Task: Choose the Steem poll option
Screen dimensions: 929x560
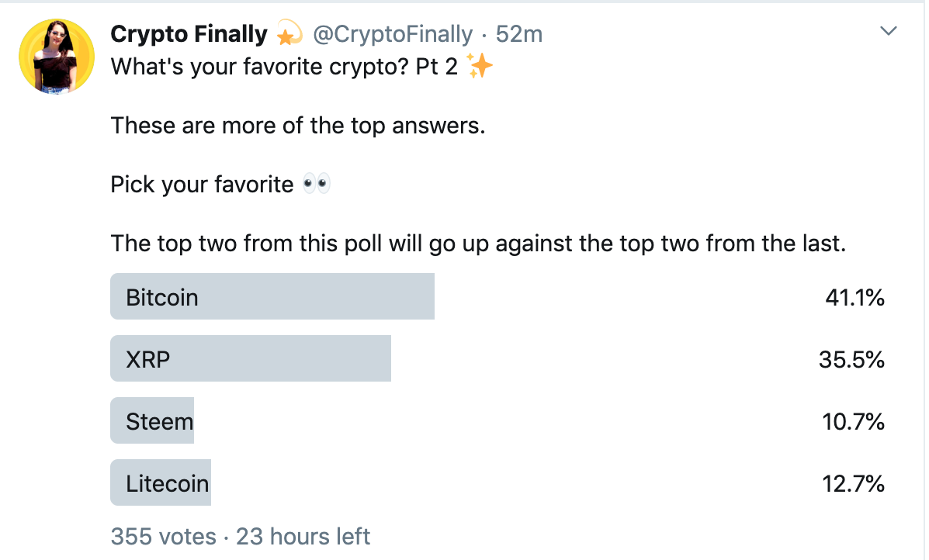Action: tap(159, 421)
